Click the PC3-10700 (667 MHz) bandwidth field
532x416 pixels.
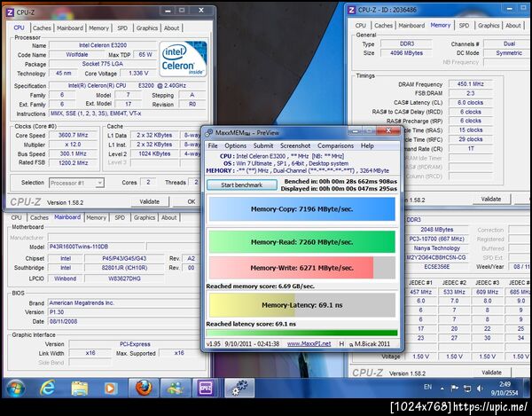(x=437, y=239)
